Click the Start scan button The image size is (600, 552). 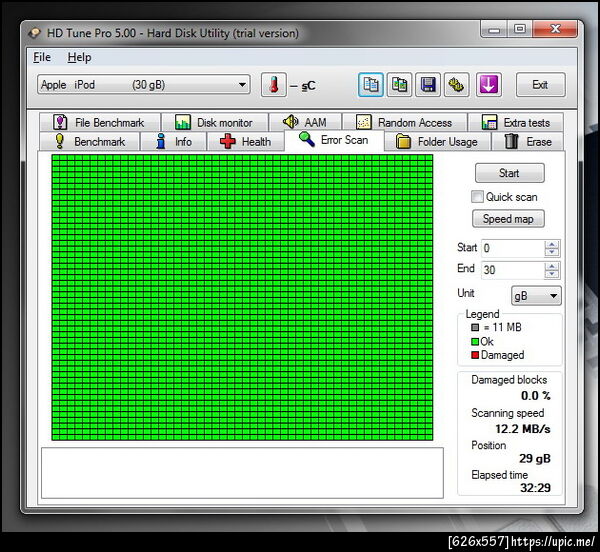pos(509,173)
